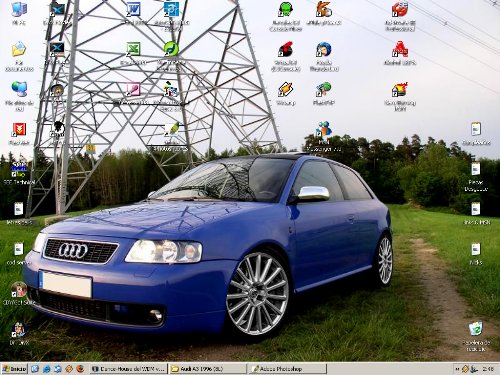Launch Firefox from the quick launch bar
This screenshot has width=500, height=375.
80,369
